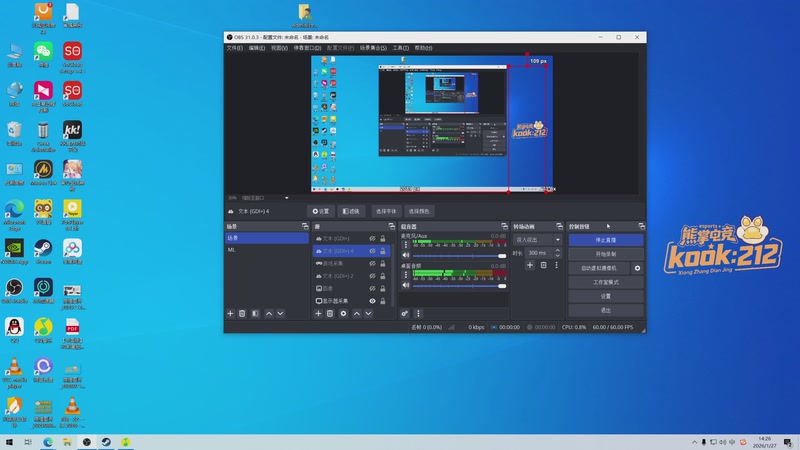Viewport: 800px width, 450px height.
Task: Open advanced audio properties gears icon
Action: click(x=405, y=313)
